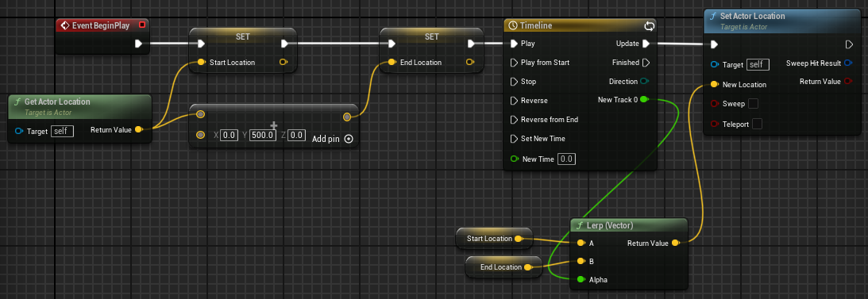Click the Timeline Reverse from End pin
This screenshot has width=868, height=299.
coord(514,120)
